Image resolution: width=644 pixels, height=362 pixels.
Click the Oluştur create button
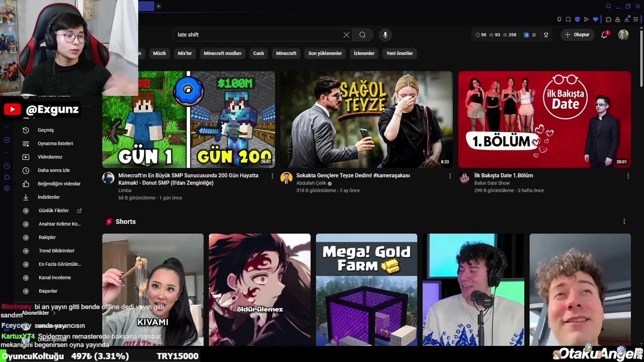tap(577, 35)
